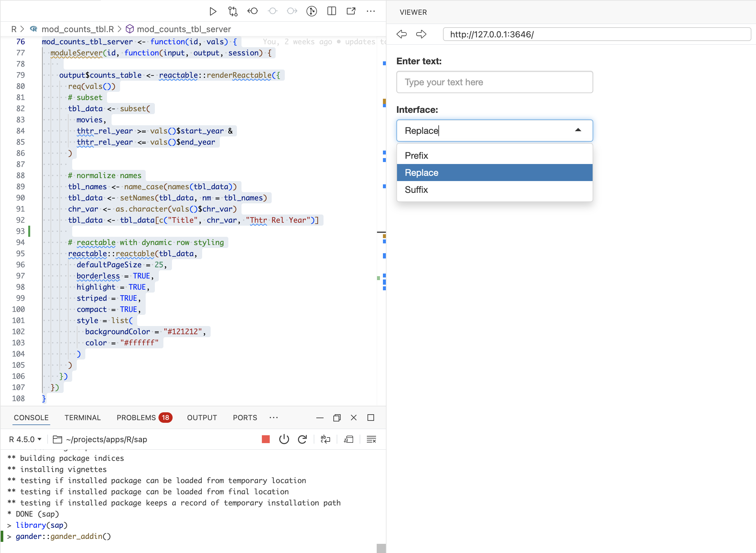Click the Interface combo box showing Replace
The height and width of the screenshot is (553, 756).
point(494,131)
